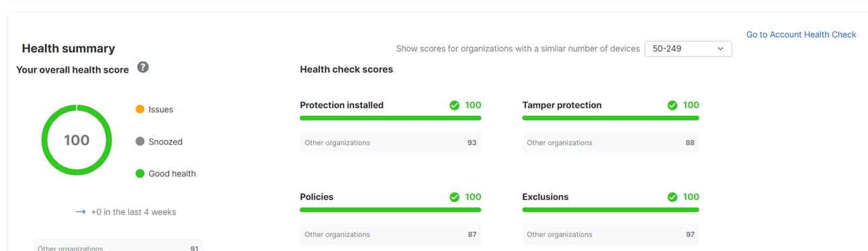Click the Snoozed legend label
The image size is (868, 251).
click(x=165, y=142)
